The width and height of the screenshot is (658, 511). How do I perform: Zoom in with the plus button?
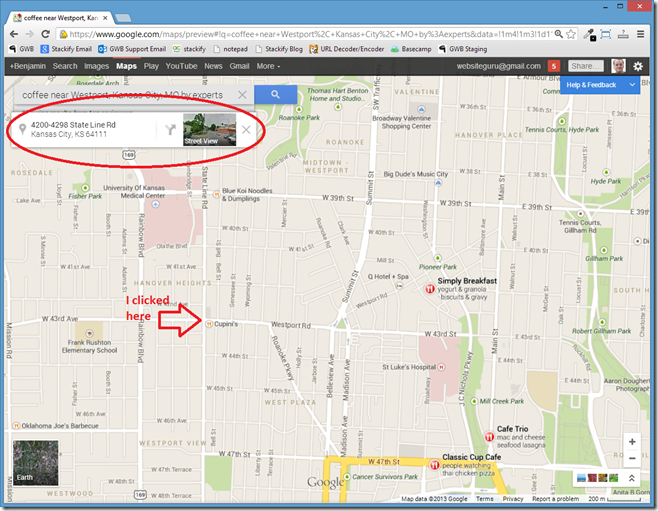pos(632,442)
